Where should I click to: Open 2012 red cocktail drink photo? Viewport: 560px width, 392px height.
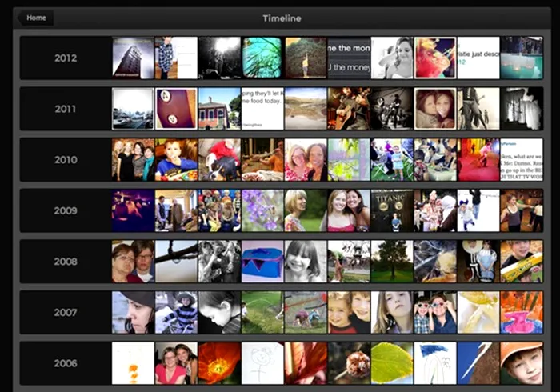pos(435,58)
